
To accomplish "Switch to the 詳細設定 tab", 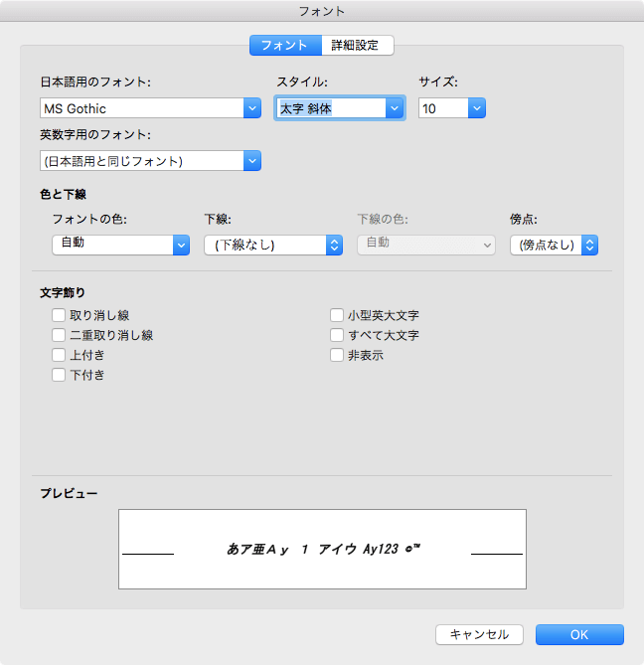I will click(357, 45).
